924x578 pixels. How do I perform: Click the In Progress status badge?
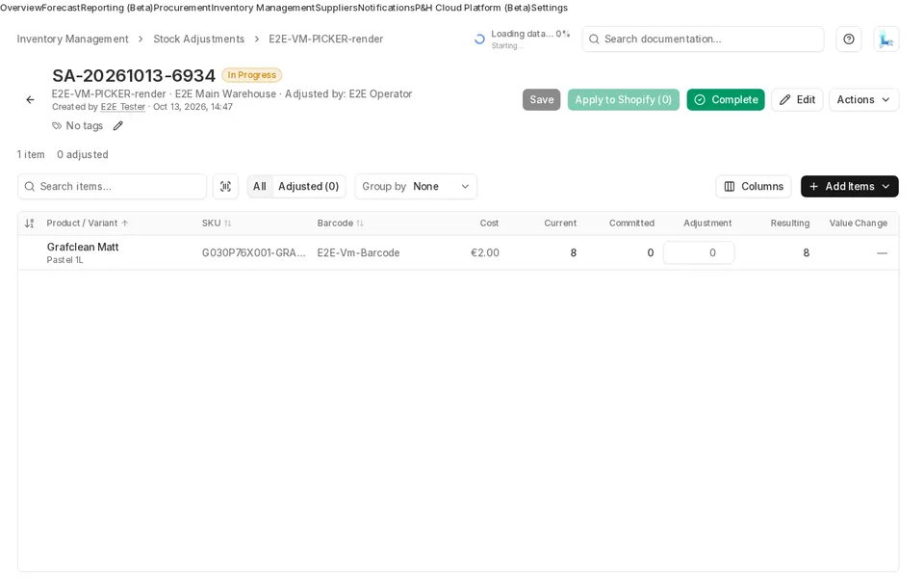tap(251, 75)
